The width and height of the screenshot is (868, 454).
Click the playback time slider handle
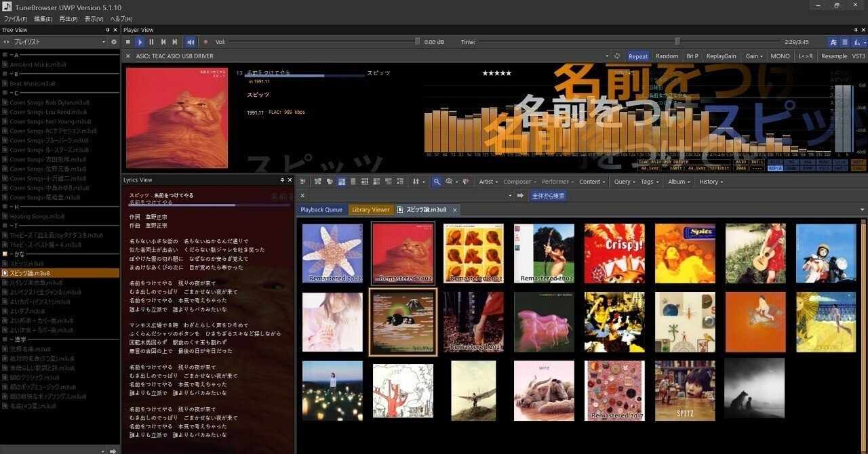coord(677,42)
